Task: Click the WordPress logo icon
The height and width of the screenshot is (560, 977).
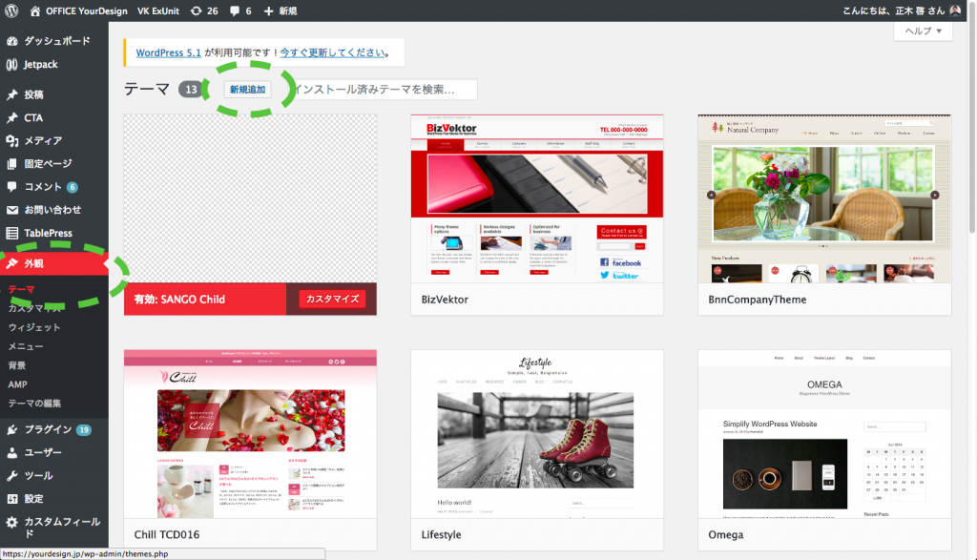Action: pyautogui.click(x=12, y=10)
